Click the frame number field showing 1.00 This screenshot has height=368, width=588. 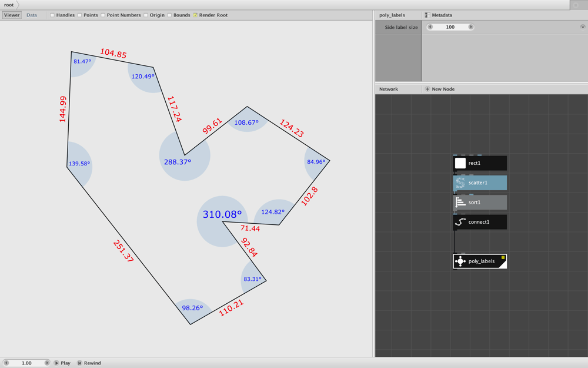point(26,363)
